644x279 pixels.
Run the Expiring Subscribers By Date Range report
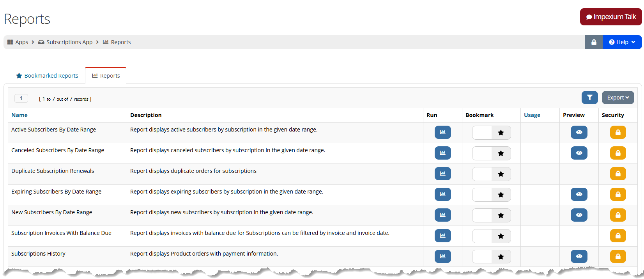[442, 194]
